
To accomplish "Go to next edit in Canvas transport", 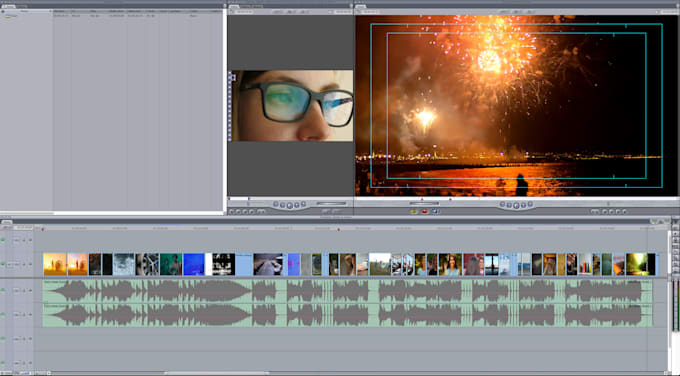I will pos(530,204).
